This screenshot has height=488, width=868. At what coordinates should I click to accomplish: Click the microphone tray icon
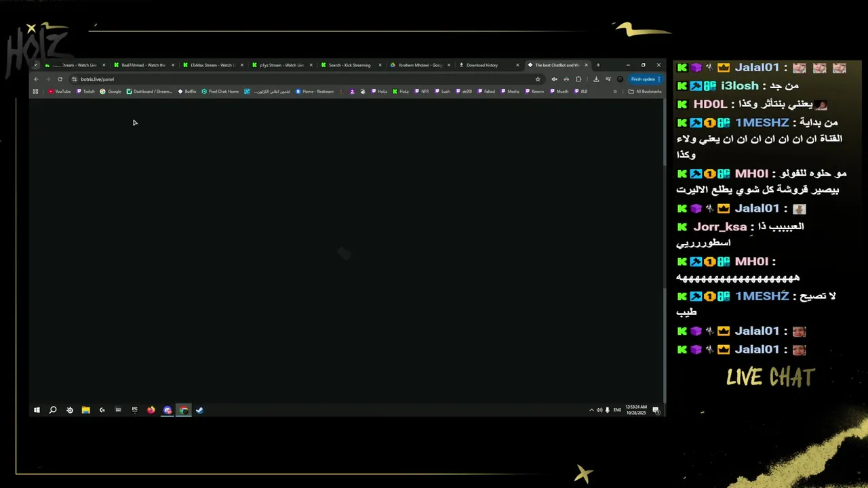(x=608, y=410)
